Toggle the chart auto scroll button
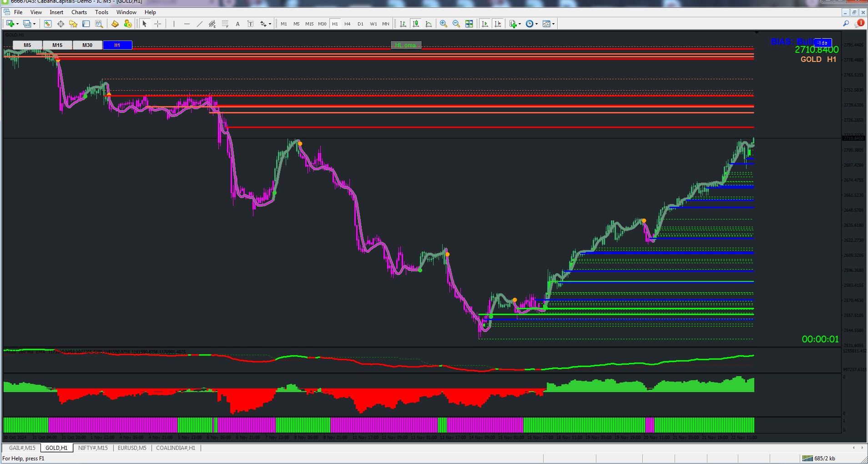This screenshot has width=868, height=464. coord(485,24)
